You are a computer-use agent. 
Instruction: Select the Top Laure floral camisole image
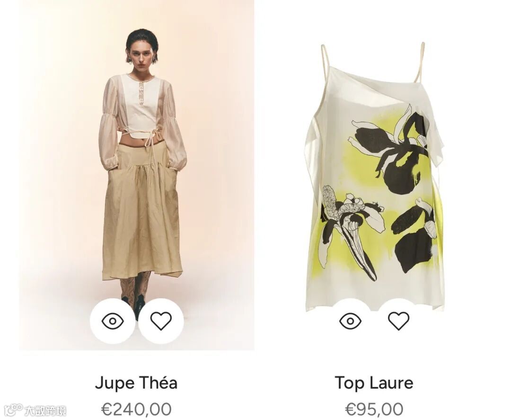coord(375,176)
